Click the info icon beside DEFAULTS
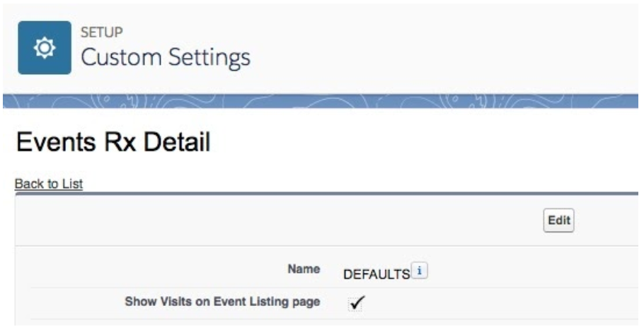 420,271
